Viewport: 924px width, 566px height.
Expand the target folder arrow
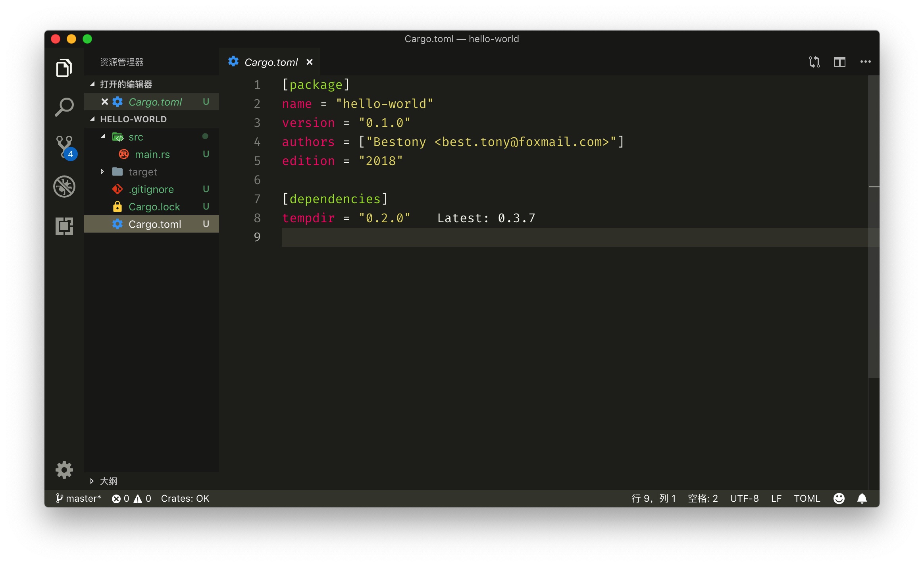[102, 171]
